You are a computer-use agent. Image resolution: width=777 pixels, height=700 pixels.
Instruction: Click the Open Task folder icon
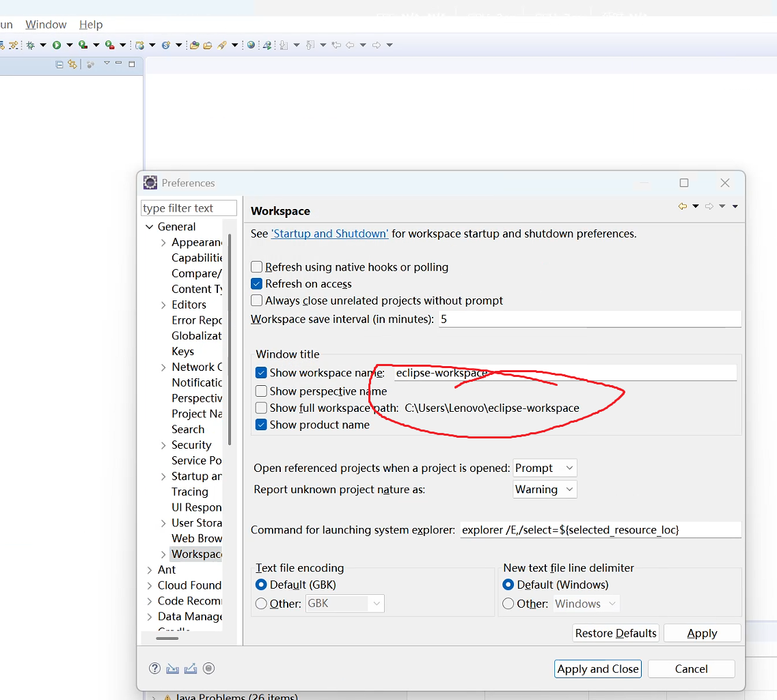coord(208,45)
